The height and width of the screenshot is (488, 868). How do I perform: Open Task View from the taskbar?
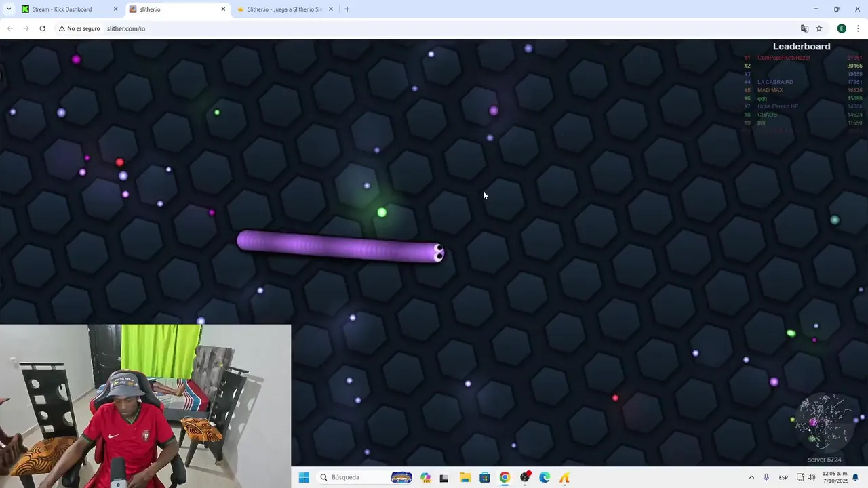coord(444,477)
